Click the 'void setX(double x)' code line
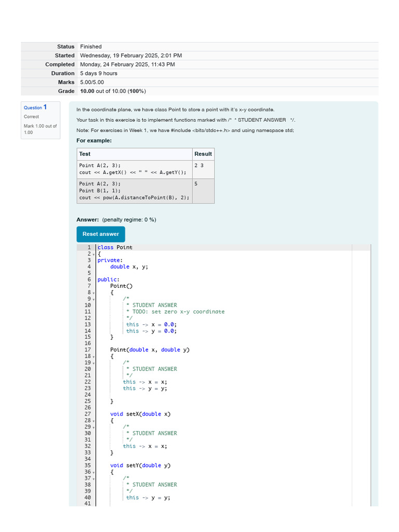 [x=140, y=414]
